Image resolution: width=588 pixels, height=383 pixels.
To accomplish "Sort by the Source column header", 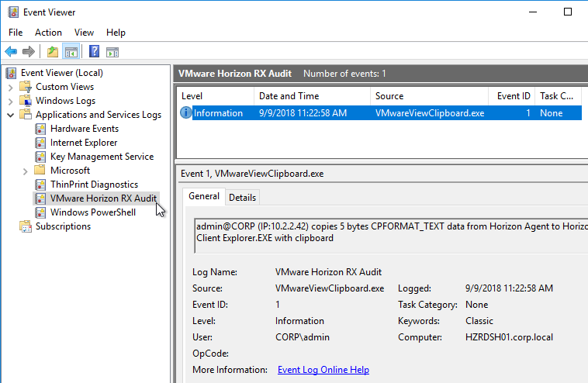I will pos(429,96).
